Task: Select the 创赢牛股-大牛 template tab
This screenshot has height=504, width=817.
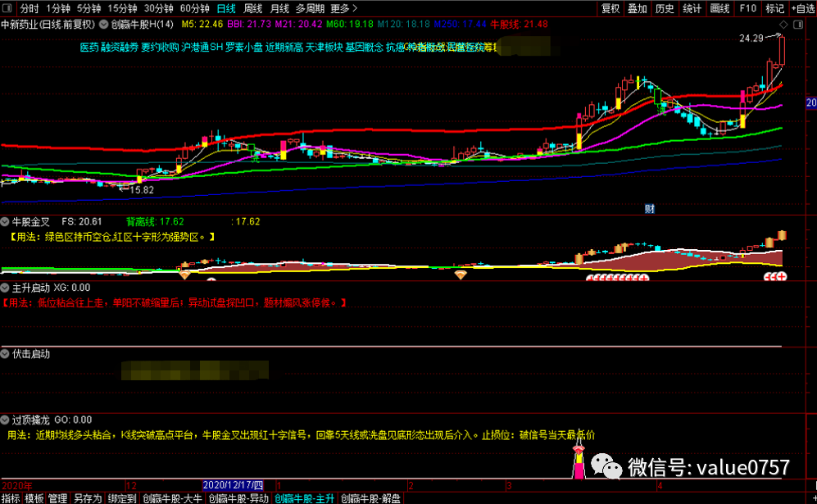Action: click(172, 499)
